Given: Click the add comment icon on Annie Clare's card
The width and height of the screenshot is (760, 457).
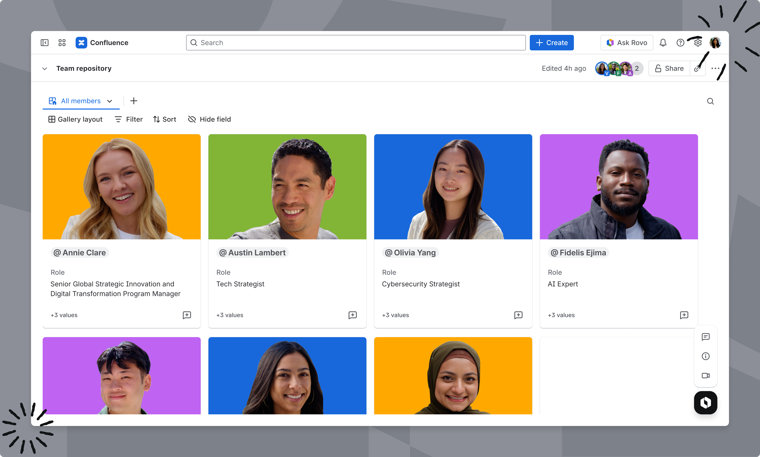Looking at the screenshot, I should click(187, 315).
